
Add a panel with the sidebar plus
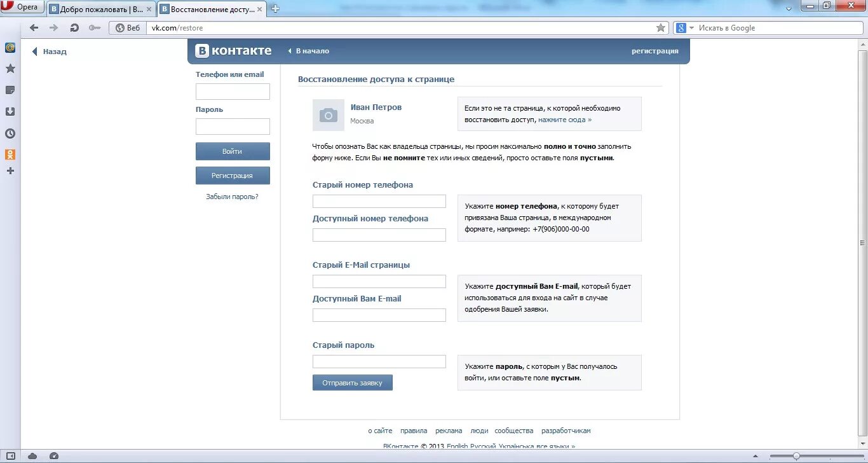pos(10,171)
